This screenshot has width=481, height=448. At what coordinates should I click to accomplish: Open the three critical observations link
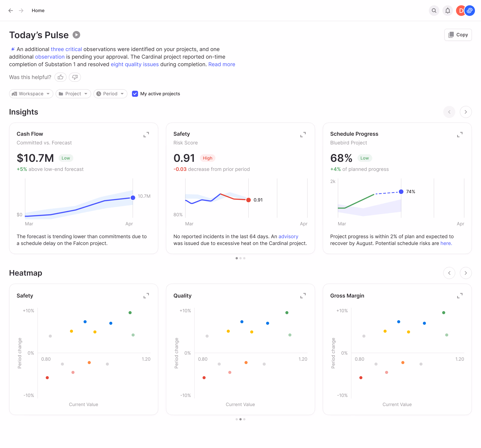[66, 49]
